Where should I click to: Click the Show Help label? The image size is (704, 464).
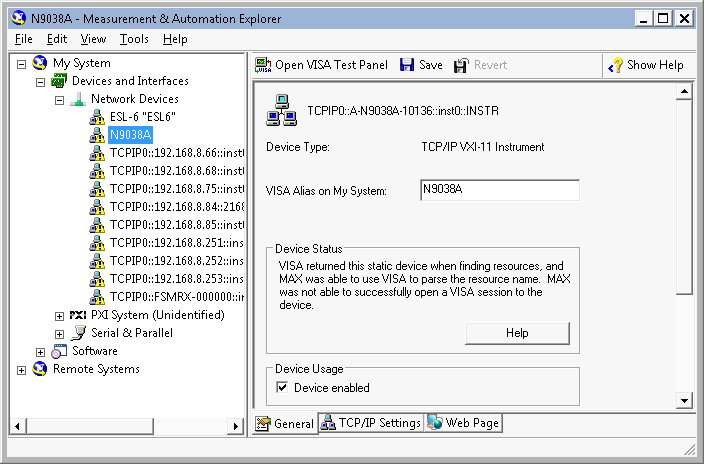[655, 65]
